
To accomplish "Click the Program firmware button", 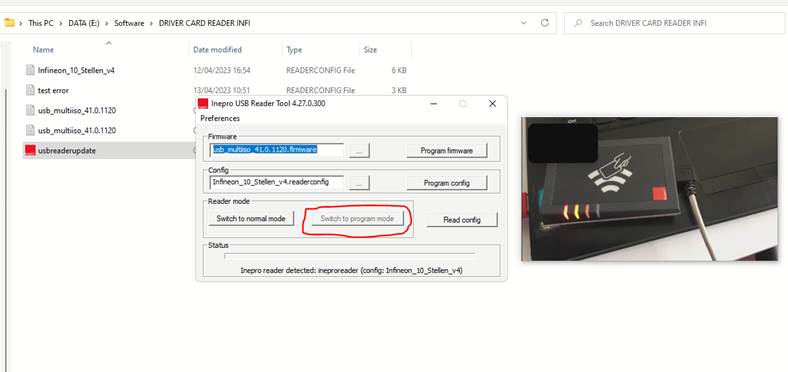I will pyautogui.click(x=446, y=150).
